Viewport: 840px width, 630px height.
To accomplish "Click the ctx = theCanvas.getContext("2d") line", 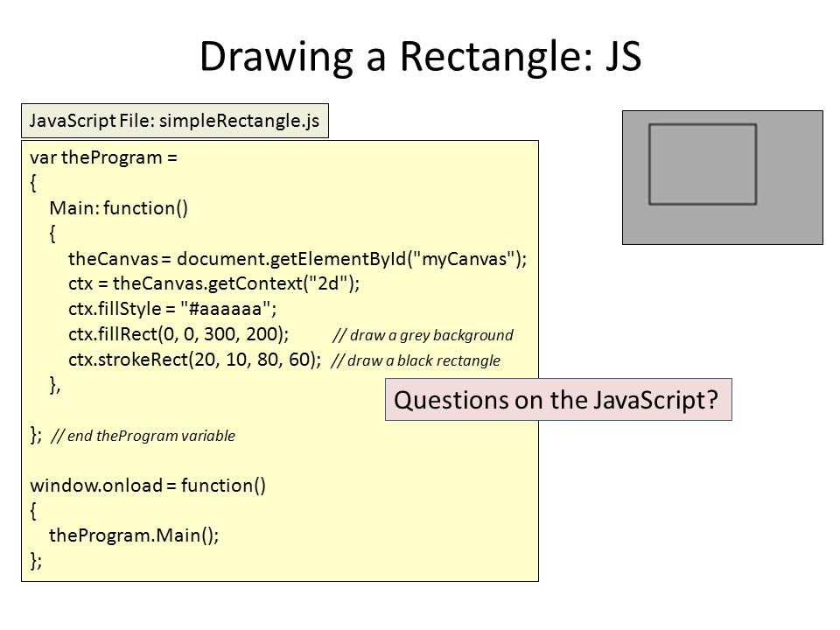I will [x=214, y=283].
